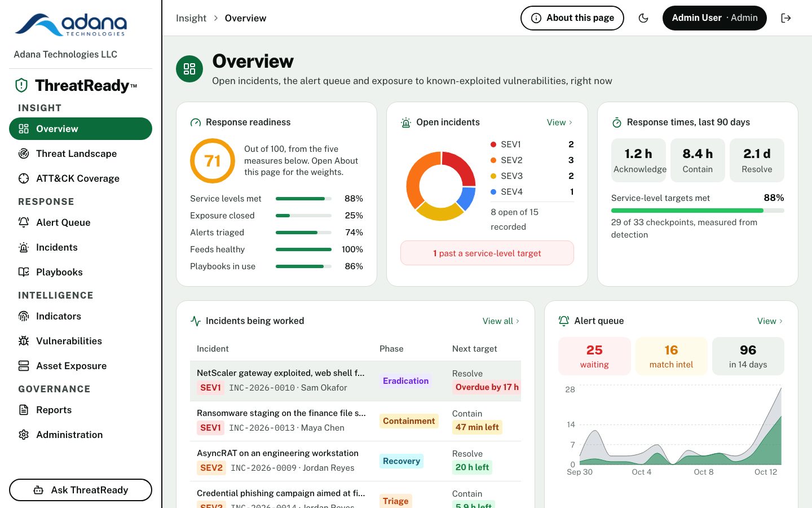Click the Open incidents View link
Screen dimensions: 812x508
pos(559,122)
